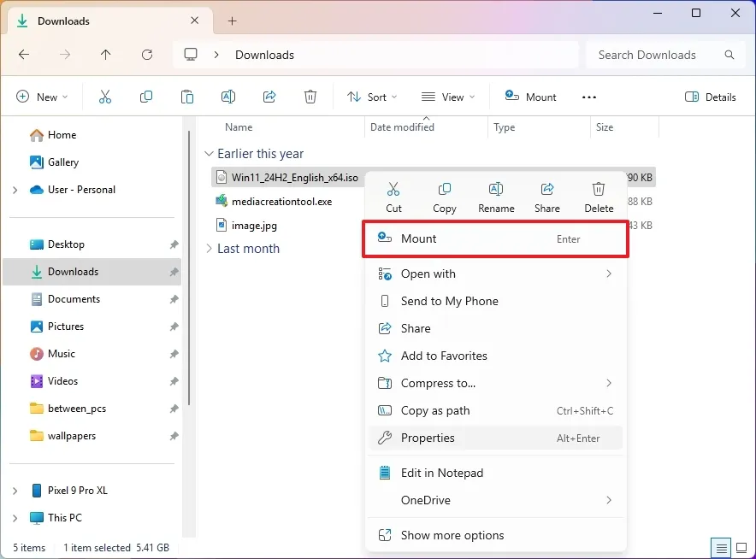Screen dimensions: 756x559
Task: Click the refresh icon in the address bar
Action: (147, 54)
